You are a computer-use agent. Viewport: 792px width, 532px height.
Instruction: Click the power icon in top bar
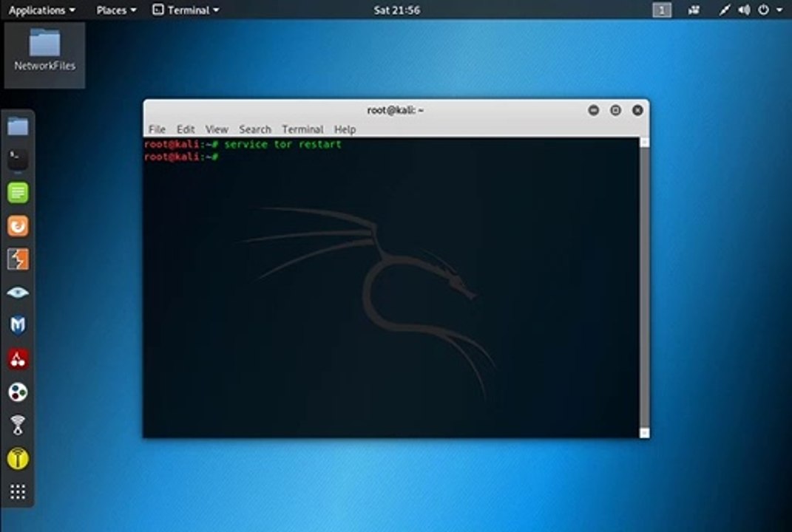click(x=763, y=10)
